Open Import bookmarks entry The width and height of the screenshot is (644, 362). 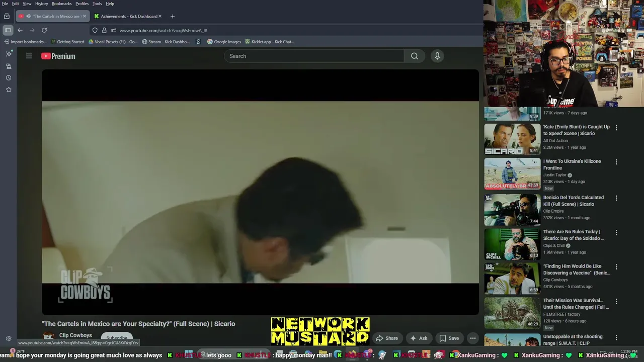click(x=25, y=42)
